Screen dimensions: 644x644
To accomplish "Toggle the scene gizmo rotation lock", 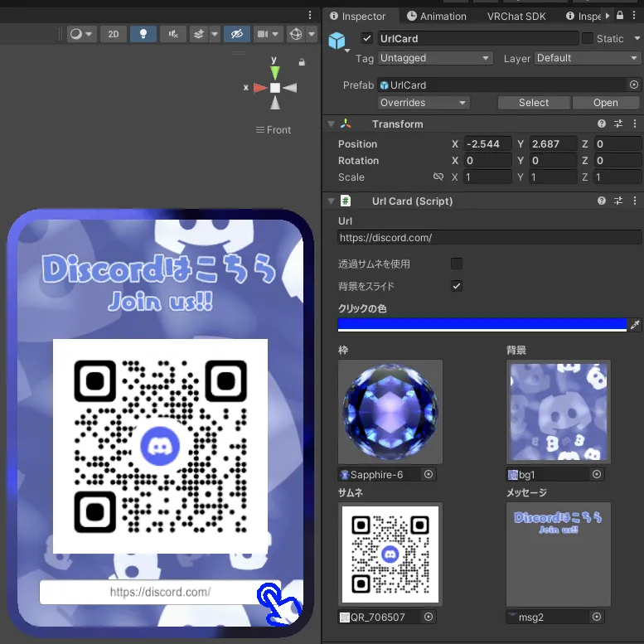I will (302, 62).
